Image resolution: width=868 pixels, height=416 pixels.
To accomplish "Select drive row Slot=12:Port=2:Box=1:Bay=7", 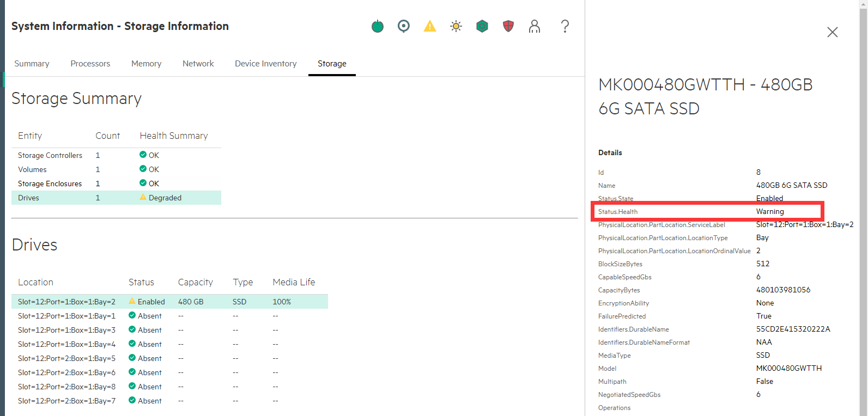I will (x=169, y=401).
